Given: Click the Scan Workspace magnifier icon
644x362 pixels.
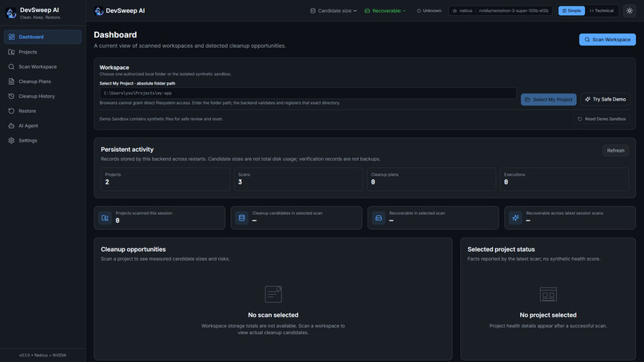Looking at the screenshot, I should (x=11, y=66).
